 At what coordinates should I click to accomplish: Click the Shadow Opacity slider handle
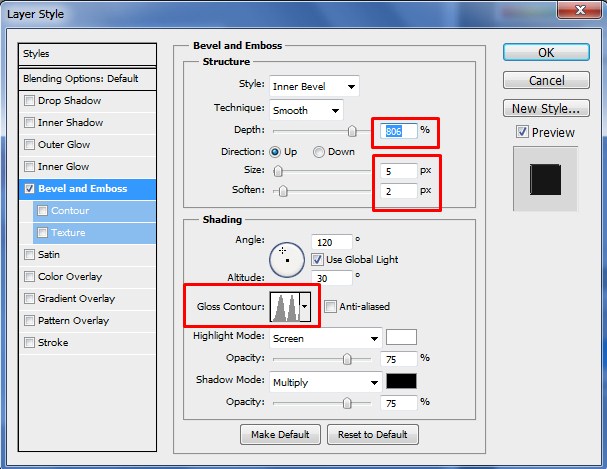347,403
